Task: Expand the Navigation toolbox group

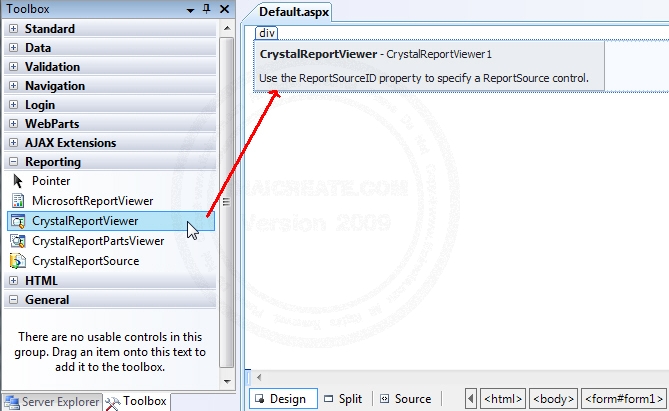Action: coord(14,85)
